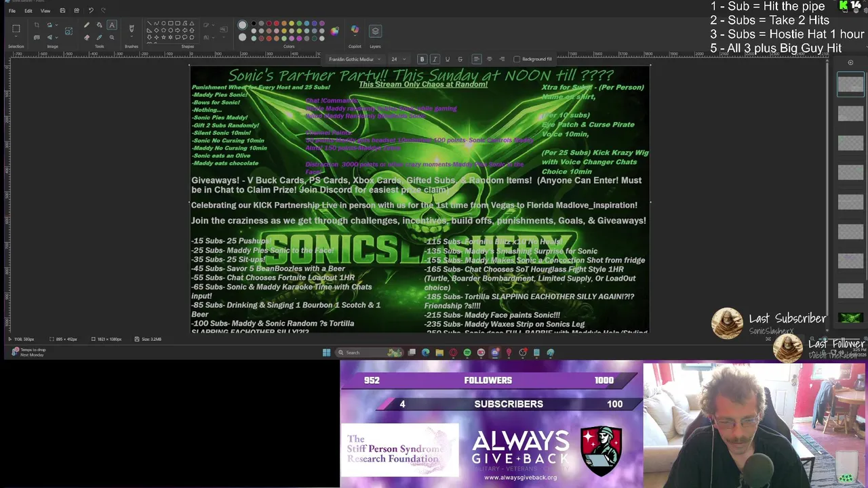Click the Redo arrow icon
Viewport: 868px width, 488px height.
(103, 10)
